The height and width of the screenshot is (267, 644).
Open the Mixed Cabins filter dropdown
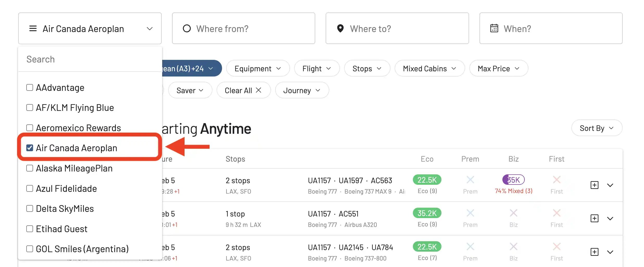coord(430,68)
